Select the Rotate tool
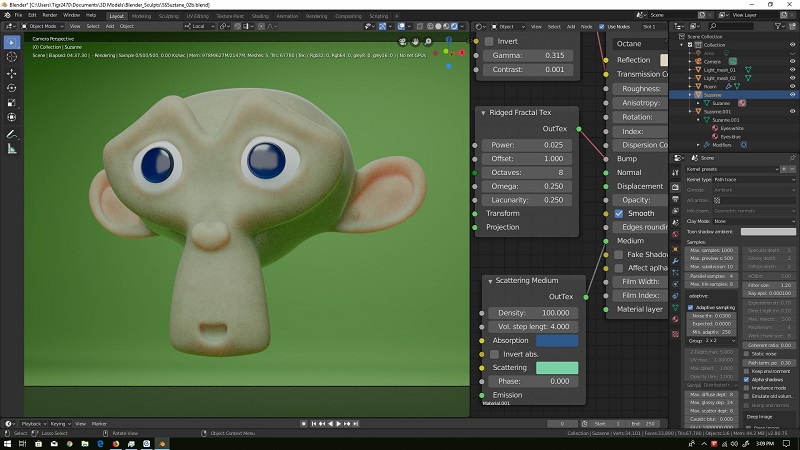Image resolution: width=800 pixels, height=450 pixels. pyautogui.click(x=12, y=88)
